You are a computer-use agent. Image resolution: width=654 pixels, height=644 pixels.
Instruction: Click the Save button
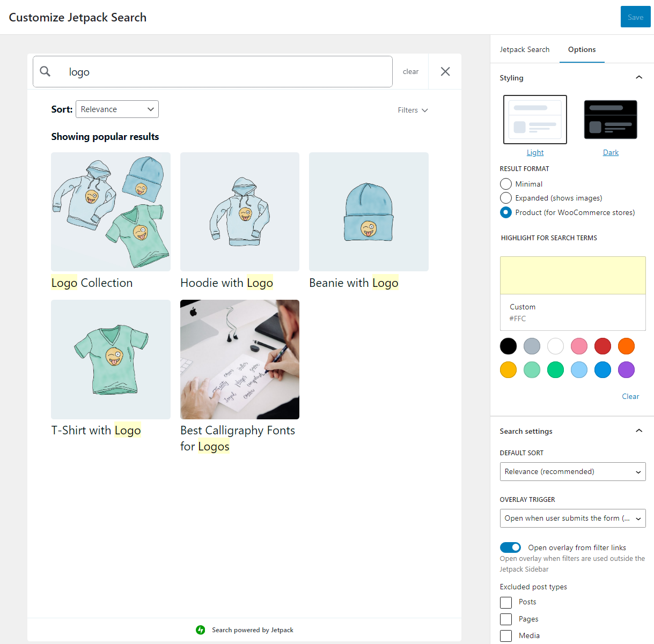point(635,17)
